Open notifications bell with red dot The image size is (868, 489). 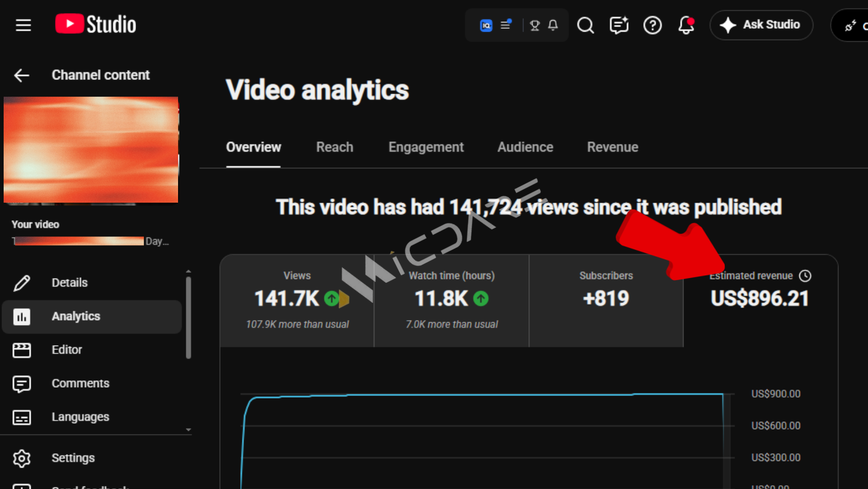point(686,25)
